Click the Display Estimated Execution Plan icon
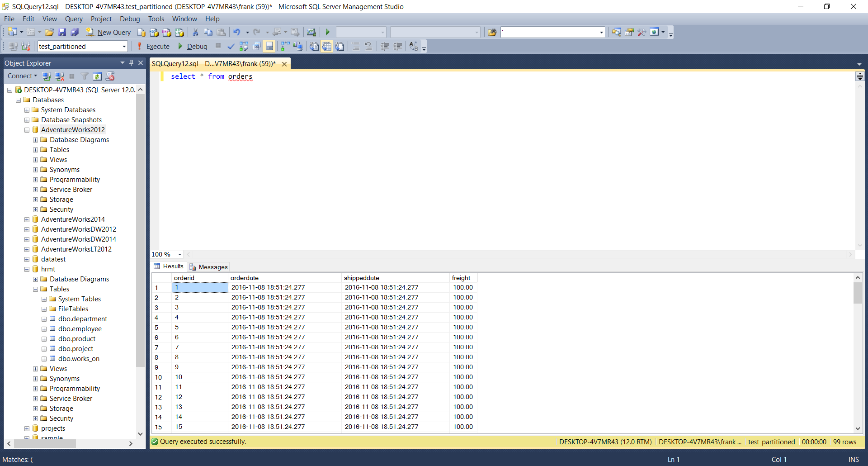This screenshot has width=868, height=466. point(244,46)
